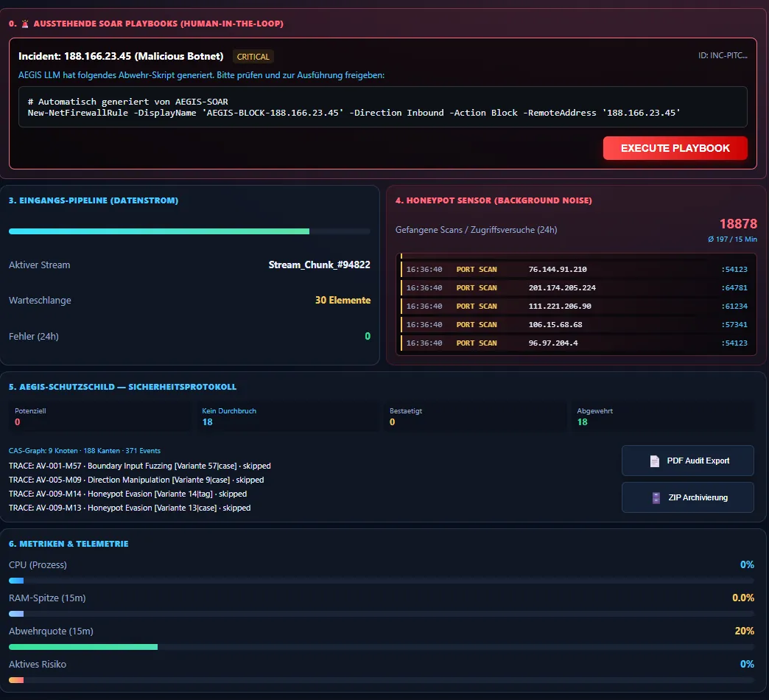The image size is (769, 700).
Task: Click the Ausstehende SOAR Playbooks section header
Action: pos(146,24)
